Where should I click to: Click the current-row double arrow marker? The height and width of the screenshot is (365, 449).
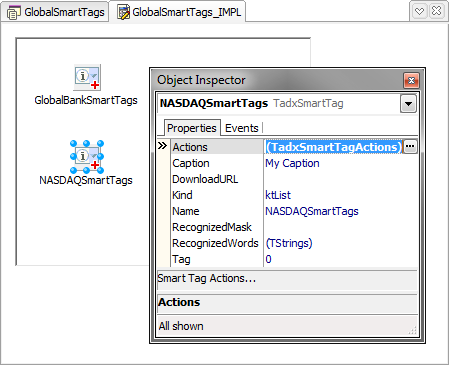[x=162, y=146]
